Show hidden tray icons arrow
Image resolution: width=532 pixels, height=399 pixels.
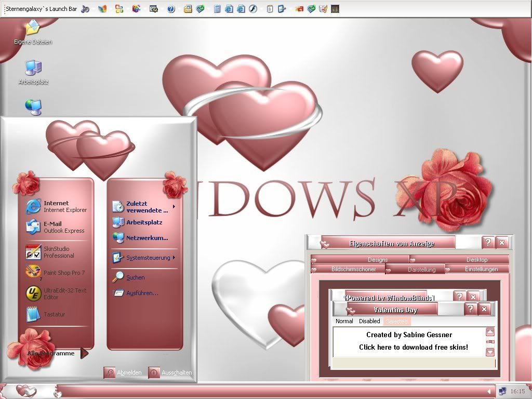click(489, 391)
